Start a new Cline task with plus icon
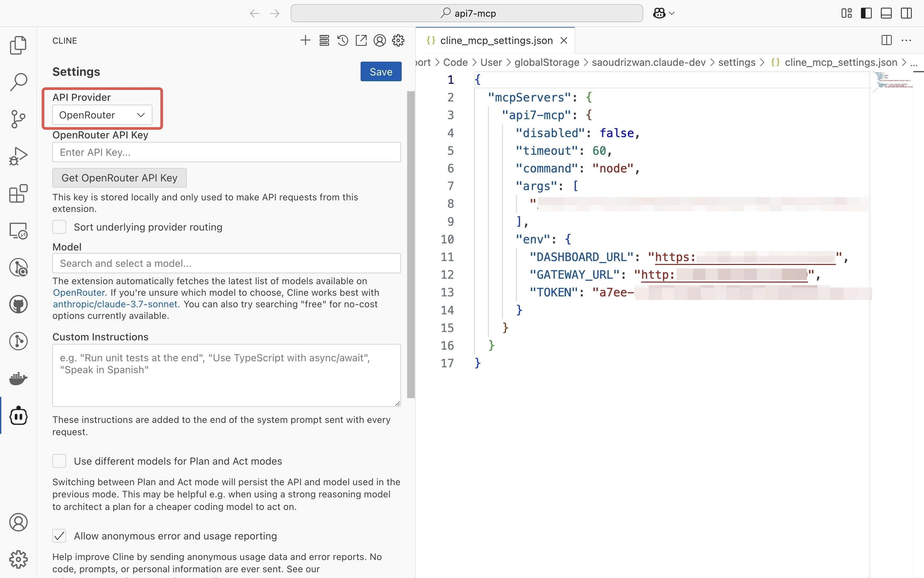924x578 pixels. [x=305, y=40]
